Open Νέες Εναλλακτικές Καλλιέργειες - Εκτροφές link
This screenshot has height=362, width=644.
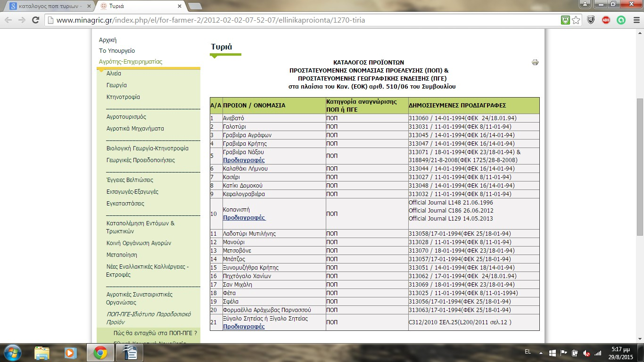(x=148, y=271)
